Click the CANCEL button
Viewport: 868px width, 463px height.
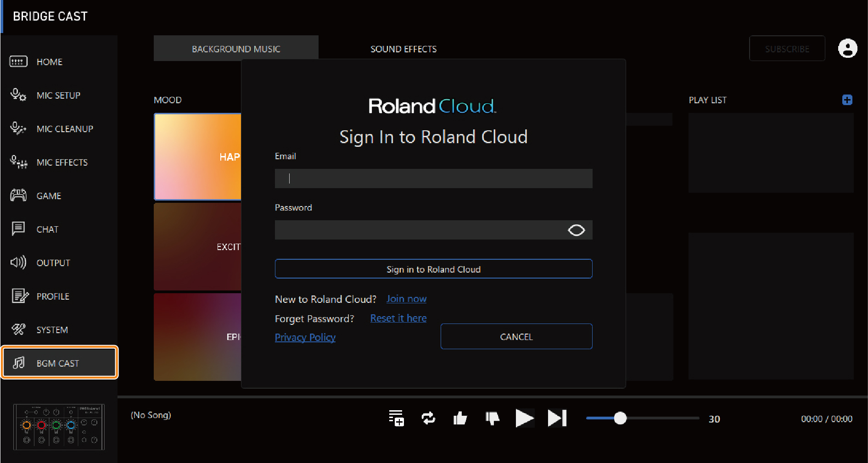[516, 336]
